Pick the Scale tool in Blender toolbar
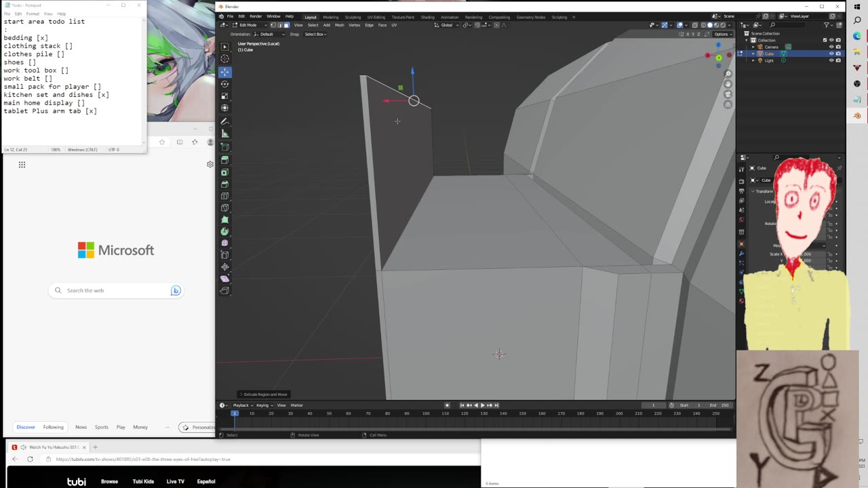The width and height of the screenshot is (868, 488). tap(224, 96)
